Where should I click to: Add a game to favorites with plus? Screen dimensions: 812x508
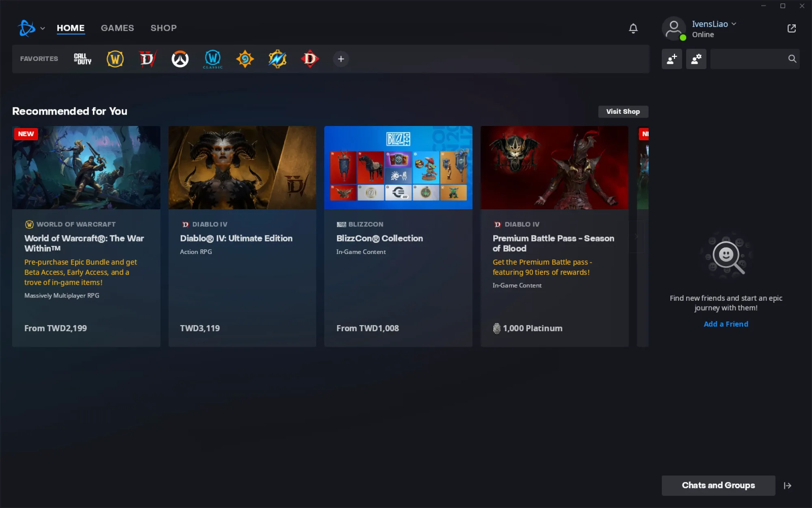341,59
